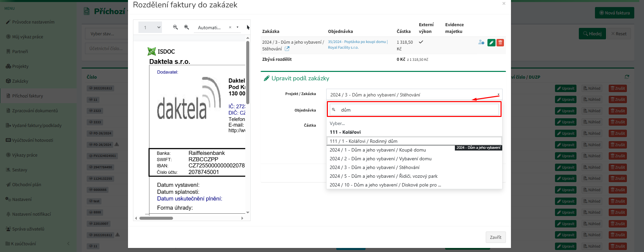Select option 2024 / 1 Koupě domu
This screenshot has width=644, height=252.
(378, 150)
